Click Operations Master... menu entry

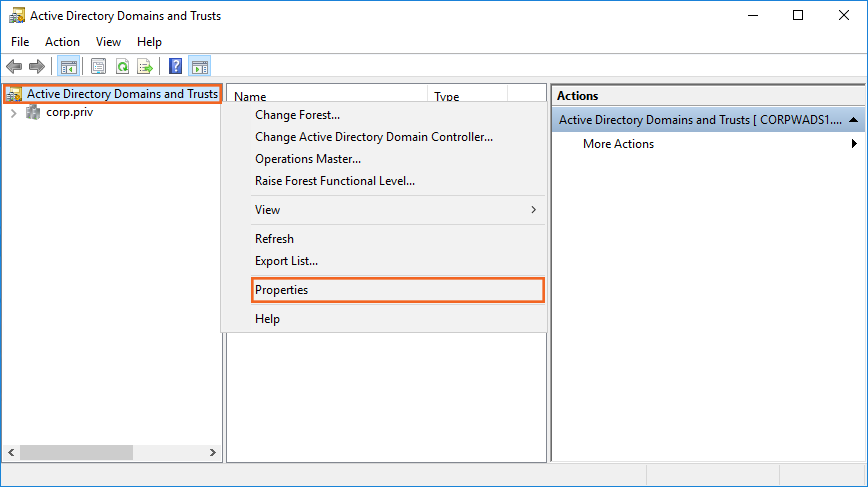[x=307, y=159]
